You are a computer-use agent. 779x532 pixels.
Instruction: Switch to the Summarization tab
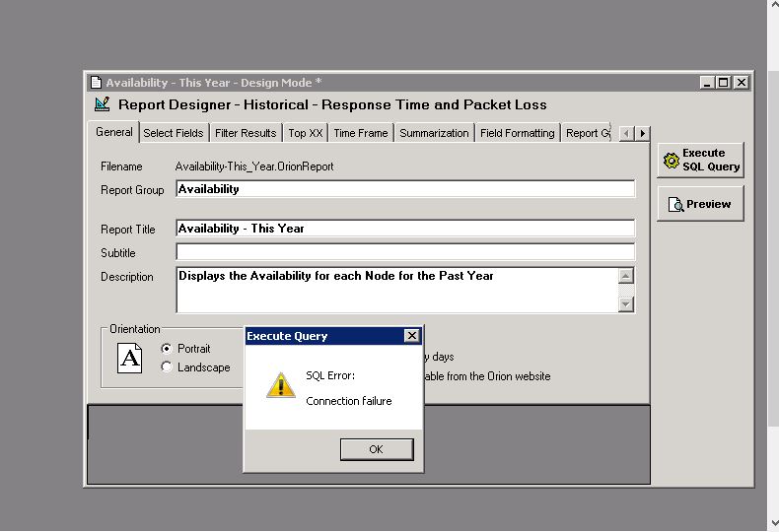(x=434, y=133)
